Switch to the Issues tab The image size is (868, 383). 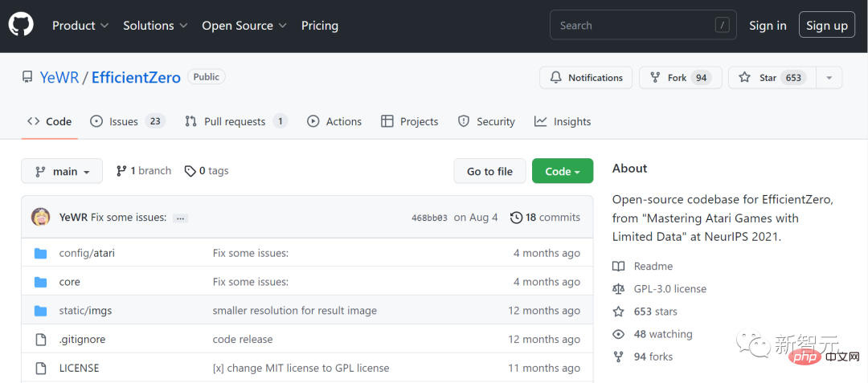126,121
